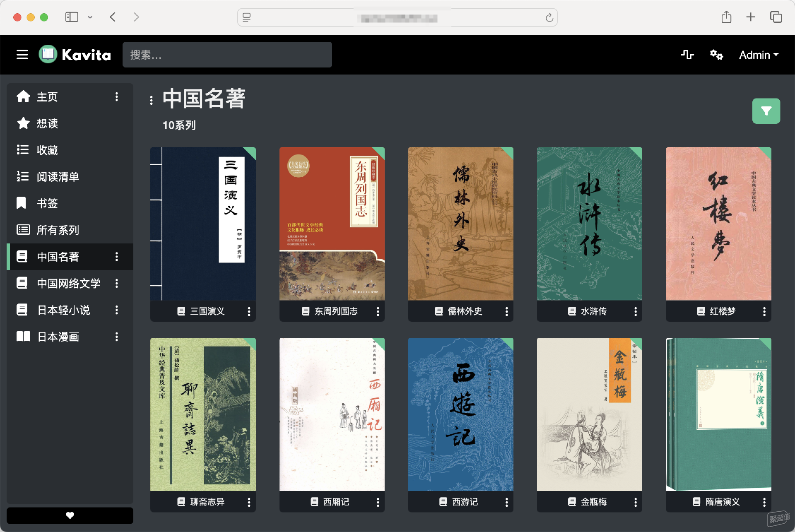Click 水浒传 series title
Image resolution: width=795 pixels, height=532 pixels.
(594, 311)
